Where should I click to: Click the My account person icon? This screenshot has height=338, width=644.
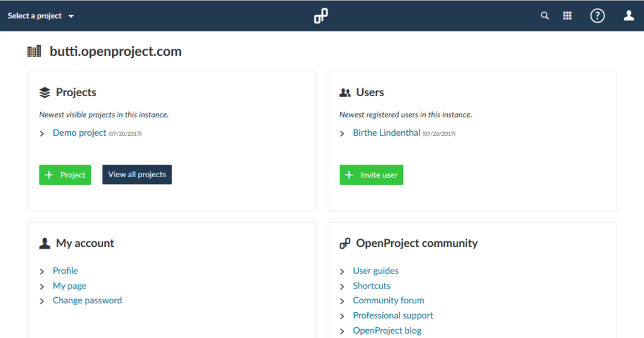(x=45, y=243)
